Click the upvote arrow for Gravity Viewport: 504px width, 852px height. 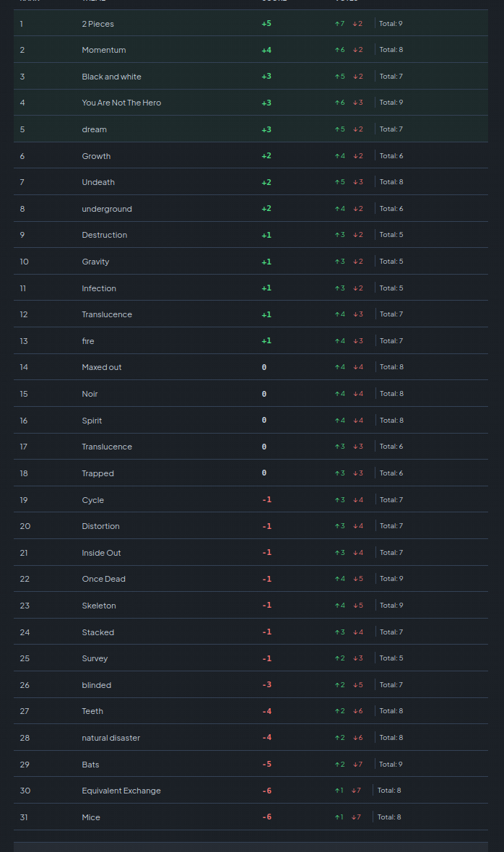click(337, 262)
